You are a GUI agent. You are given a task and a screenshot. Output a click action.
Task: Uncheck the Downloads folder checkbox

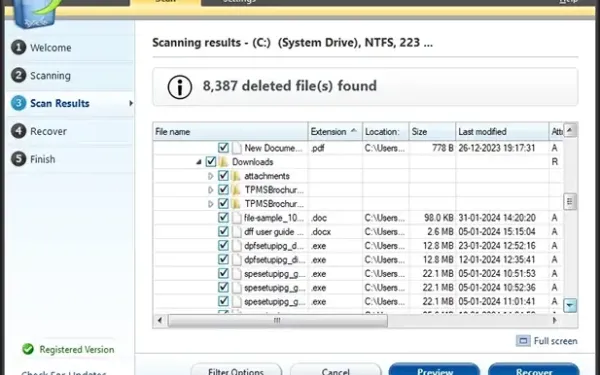(x=211, y=161)
